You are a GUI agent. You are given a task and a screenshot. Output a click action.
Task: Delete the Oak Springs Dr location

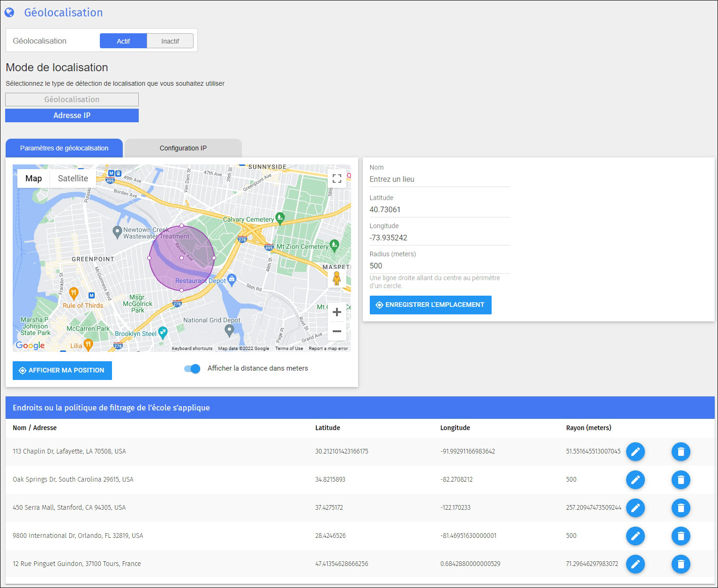pyautogui.click(x=681, y=480)
